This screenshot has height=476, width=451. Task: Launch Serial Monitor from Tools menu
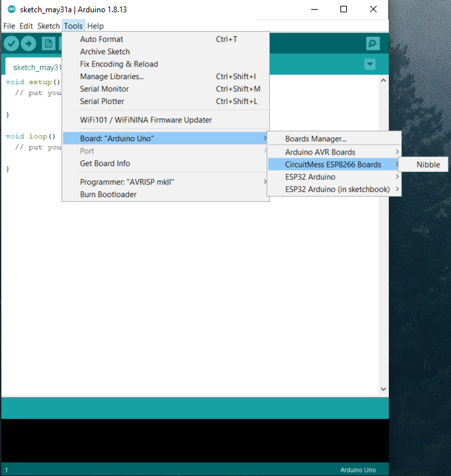[166, 89]
